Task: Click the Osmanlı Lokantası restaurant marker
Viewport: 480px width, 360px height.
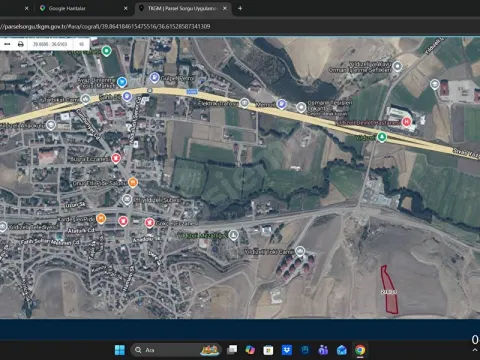Action: (301, 107)
